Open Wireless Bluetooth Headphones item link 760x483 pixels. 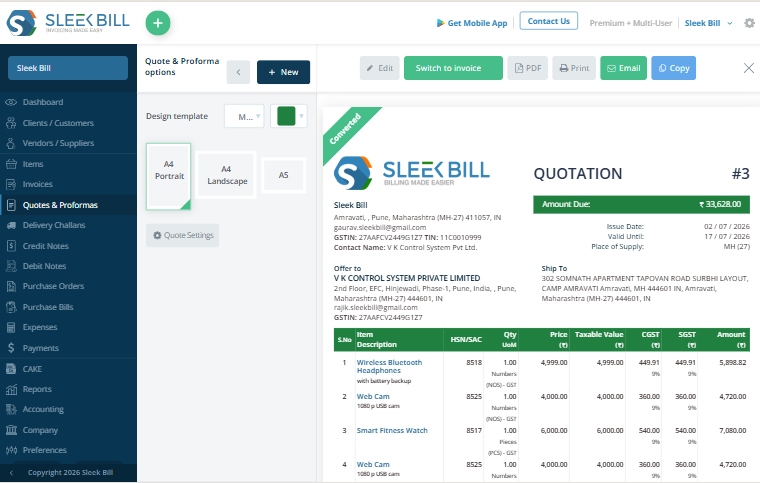(x=389, y=367)
